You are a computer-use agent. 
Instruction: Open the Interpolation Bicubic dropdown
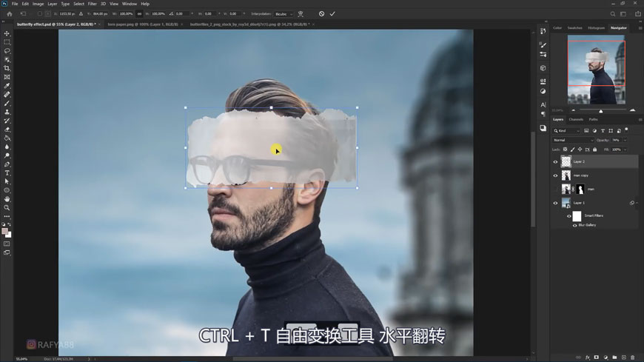(284, 14)
